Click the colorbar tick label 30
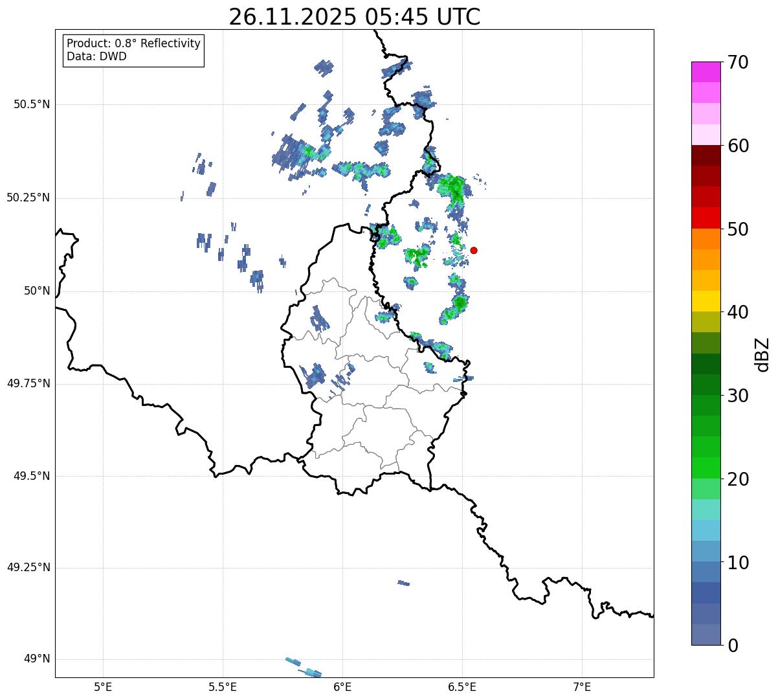Viewport: 778px width, 700px height. (738, 396)
